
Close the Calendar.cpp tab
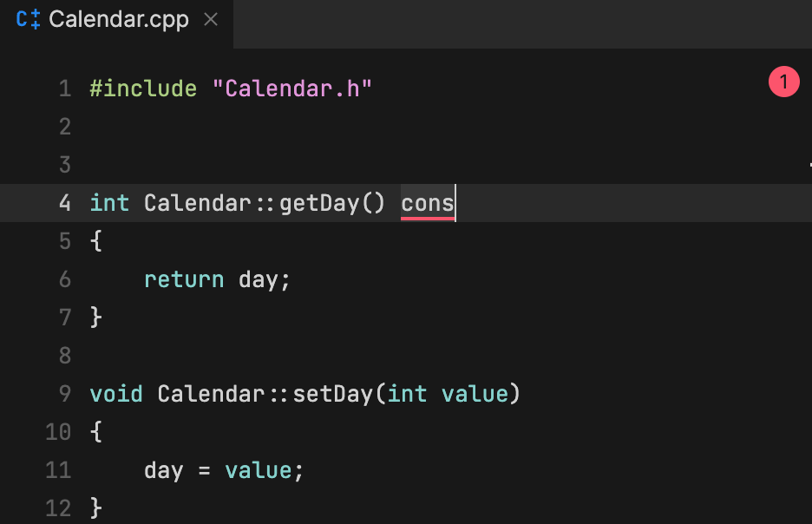click(210, 19)
